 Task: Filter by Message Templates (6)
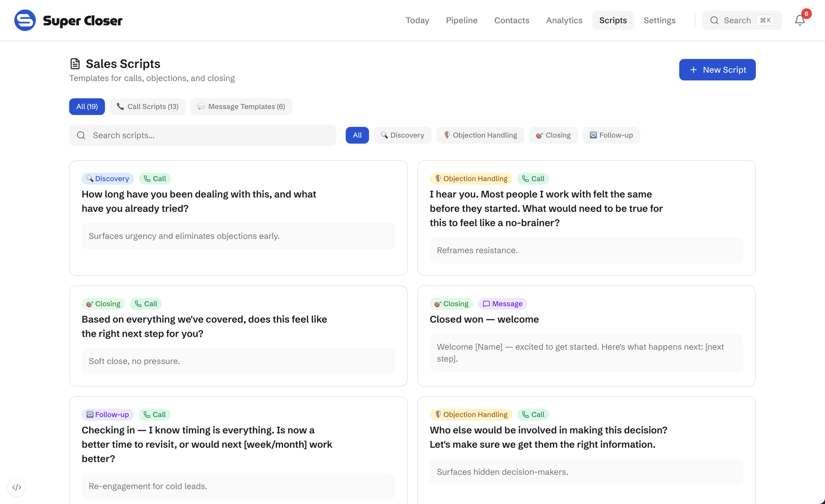point(241,107)
